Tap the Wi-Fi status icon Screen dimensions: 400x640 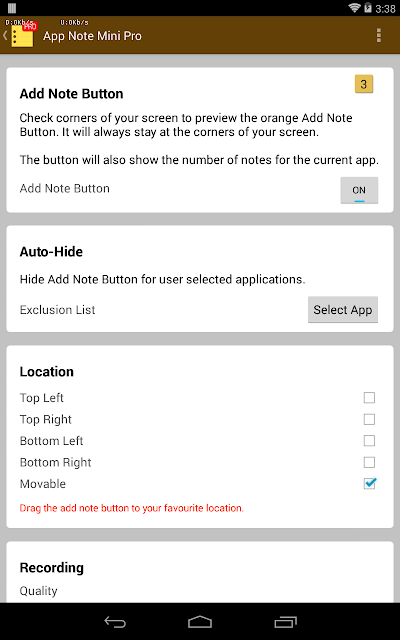pyautogui.click(x=355, y=8)
